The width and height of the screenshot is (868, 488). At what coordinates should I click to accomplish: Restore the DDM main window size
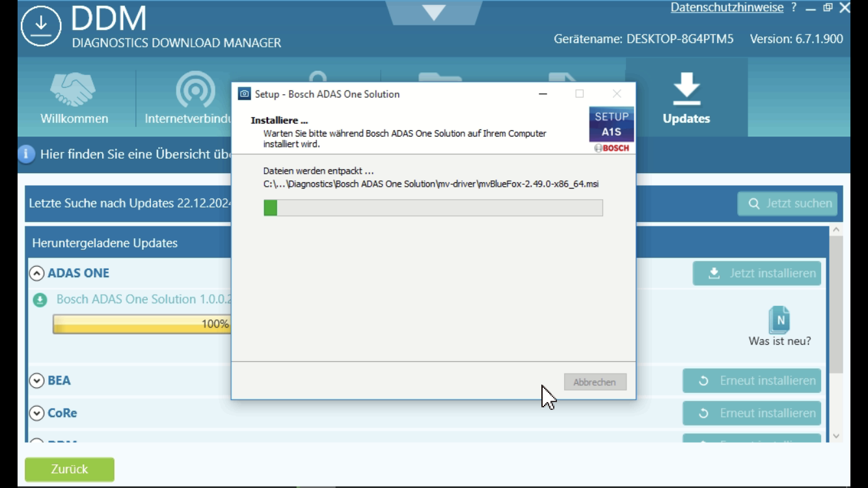828,8
